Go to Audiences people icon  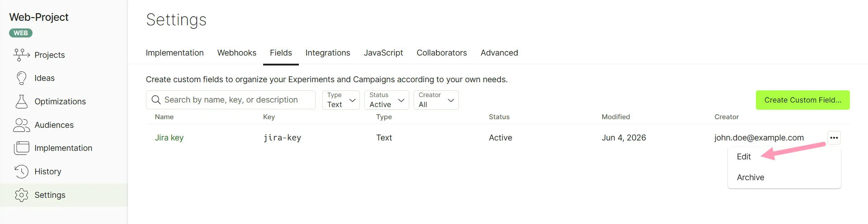click(x=21, y=125)
